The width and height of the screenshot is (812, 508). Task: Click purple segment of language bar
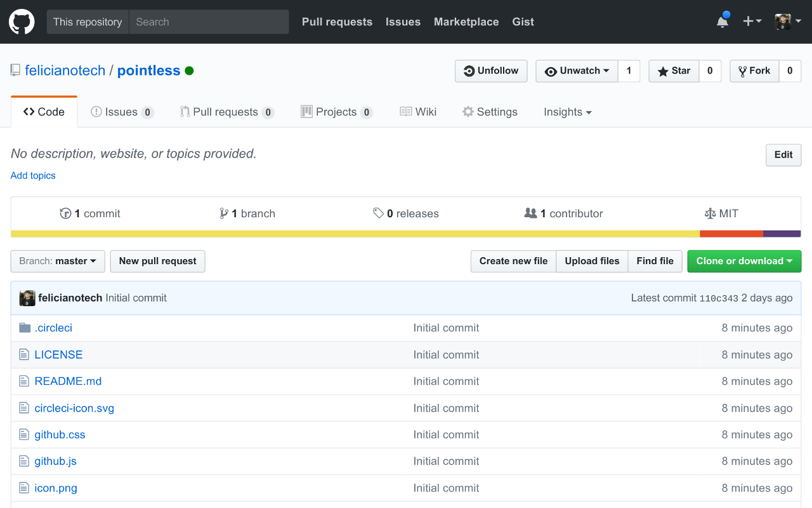click(x=782, y=234)
